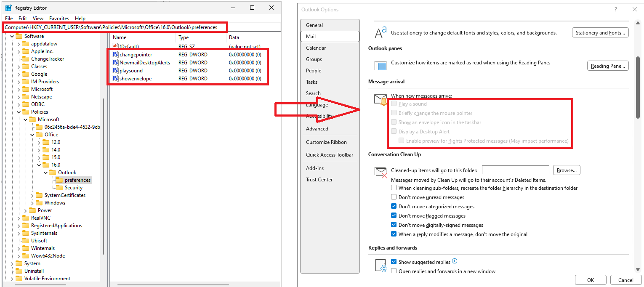Viewport: 644px width, 287px height.
Task: Expand the SystemCertificates key
Action: pyautogui.click(x=32, y=195)
